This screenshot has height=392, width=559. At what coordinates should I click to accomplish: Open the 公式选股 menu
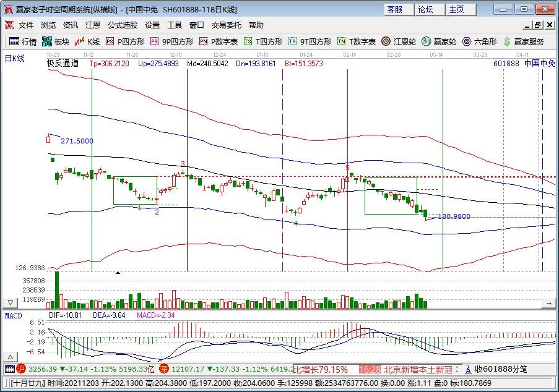coord(123,25)
